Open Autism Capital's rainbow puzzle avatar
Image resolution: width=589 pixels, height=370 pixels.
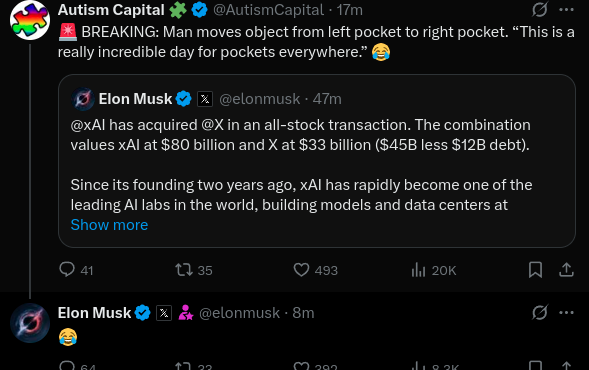coord(30,20)
